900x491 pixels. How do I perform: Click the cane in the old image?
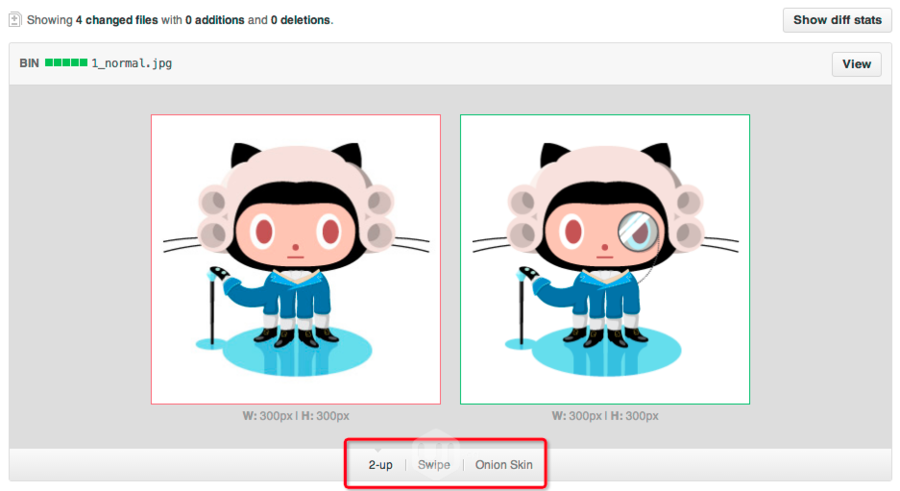[214, 306]
